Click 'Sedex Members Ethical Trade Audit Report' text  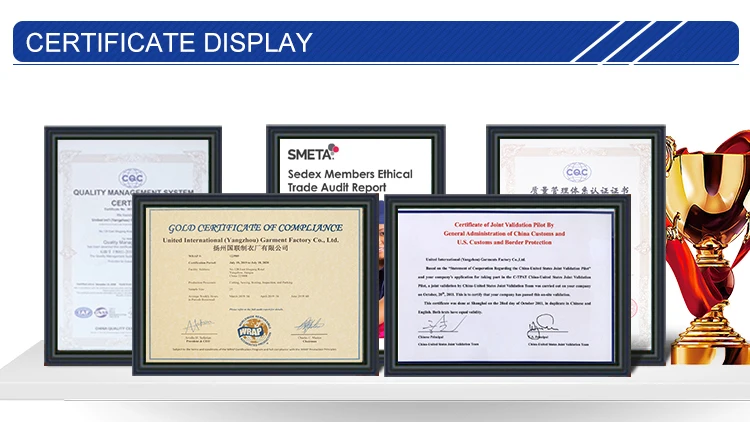pos(350,180)
